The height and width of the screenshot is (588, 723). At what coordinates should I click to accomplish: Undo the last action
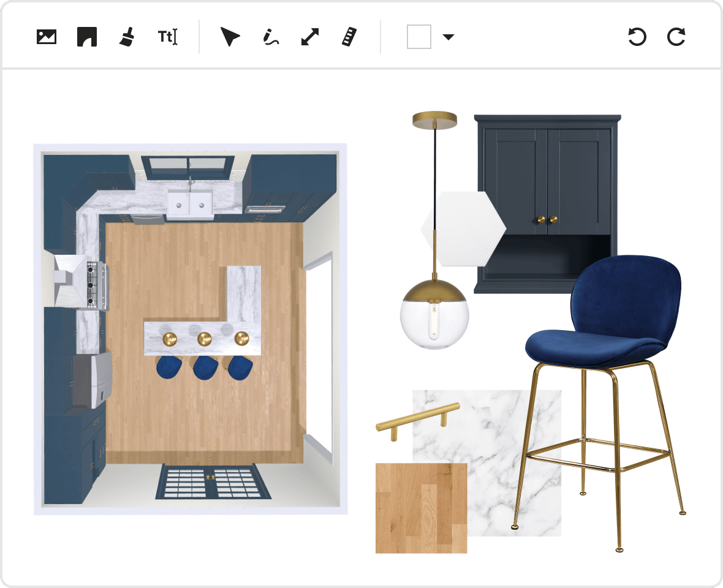click(637, 37)
